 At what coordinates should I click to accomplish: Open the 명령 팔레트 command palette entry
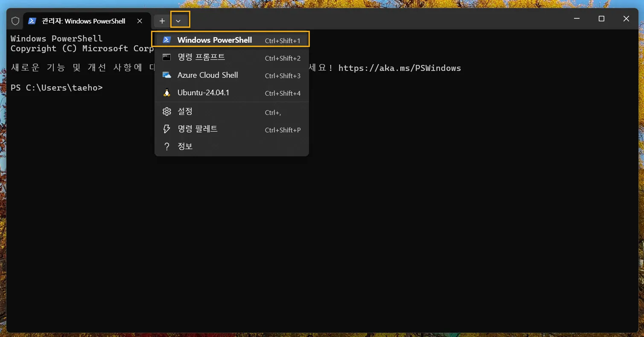(197, 129)
